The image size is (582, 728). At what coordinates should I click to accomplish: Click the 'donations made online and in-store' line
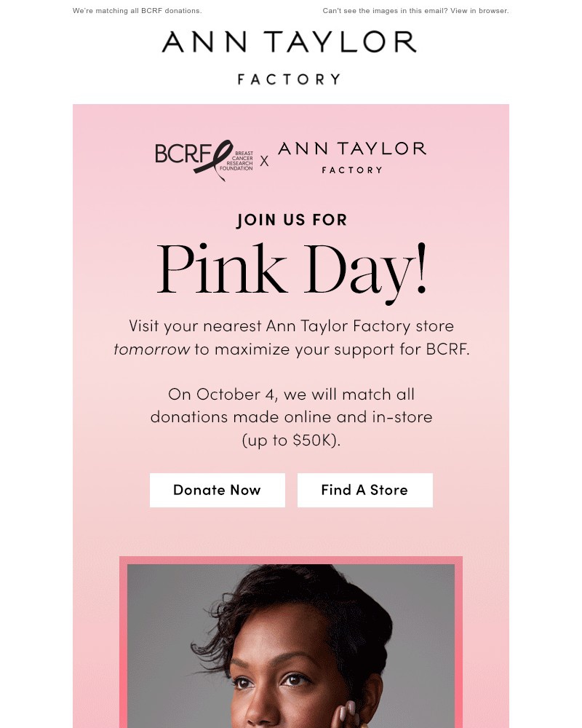click(x=291, y=417)
